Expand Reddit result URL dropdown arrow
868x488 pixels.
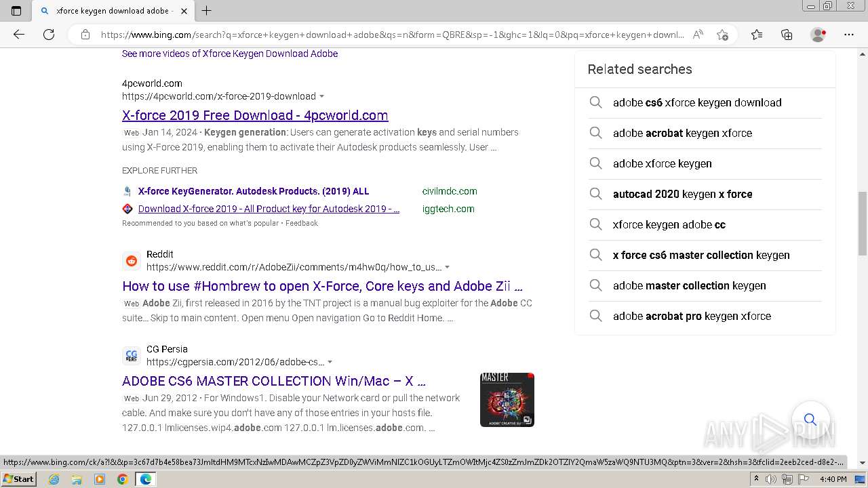[447, 267]
